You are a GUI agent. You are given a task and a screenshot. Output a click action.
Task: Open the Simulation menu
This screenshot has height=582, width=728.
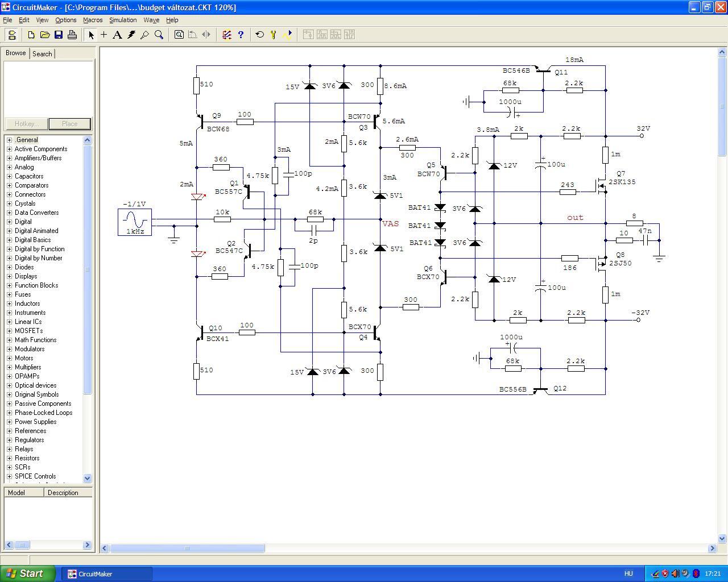click(123, 20)
